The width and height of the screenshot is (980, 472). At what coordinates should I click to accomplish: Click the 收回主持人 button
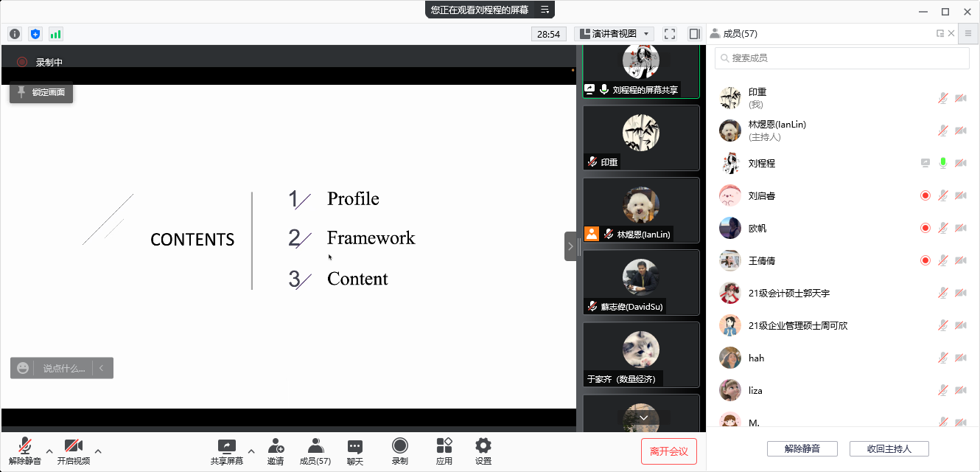click(889, 448)
